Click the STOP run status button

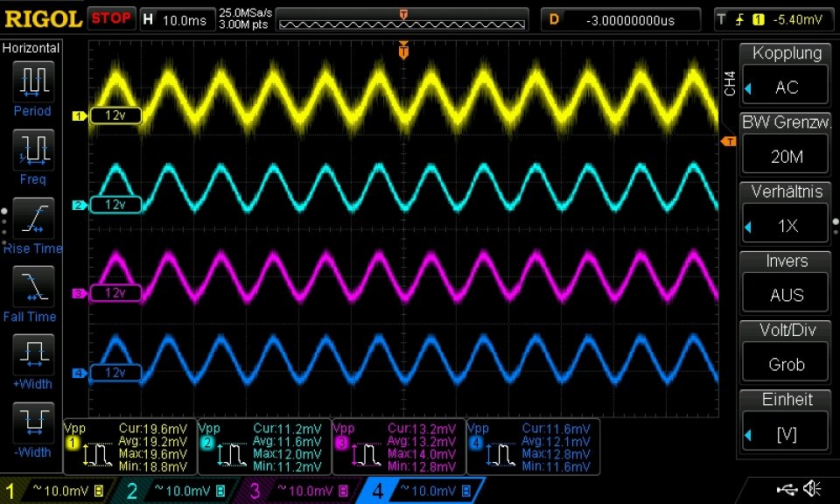point(111,18)
